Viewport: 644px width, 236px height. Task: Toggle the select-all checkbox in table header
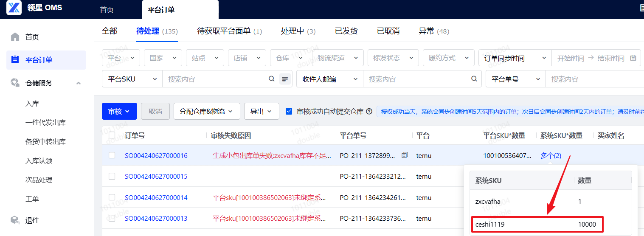click(112, 135)
